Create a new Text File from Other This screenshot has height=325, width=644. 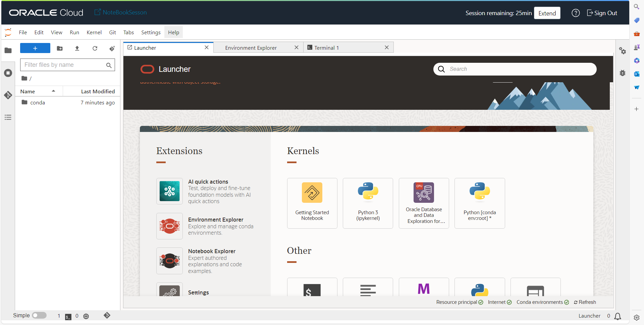[x=368, y=287]
